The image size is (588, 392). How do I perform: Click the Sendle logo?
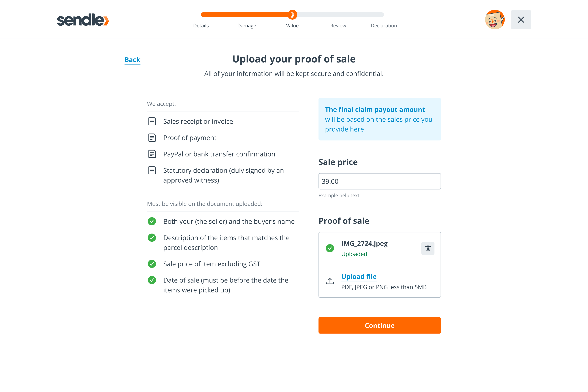pos(83,20)
